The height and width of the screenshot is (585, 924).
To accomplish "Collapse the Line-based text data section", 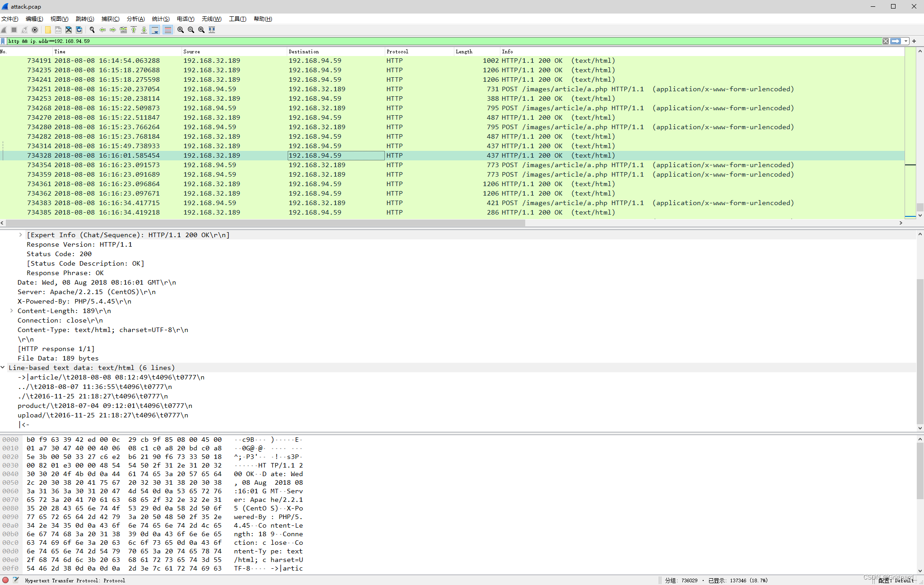I will pos(3,368).
